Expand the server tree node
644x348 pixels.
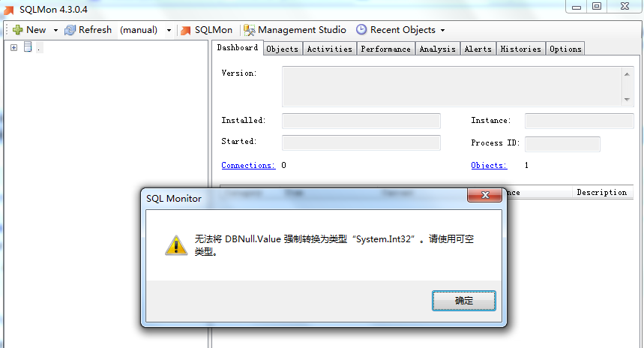point(14,48)
